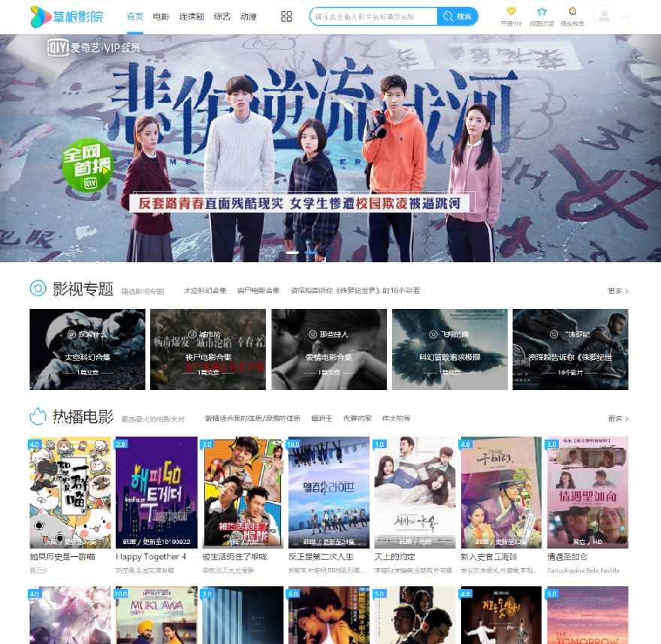Click 更多 in 热播电影 section
The width and height of the screenshot is (661, 644).
[618, 419]
